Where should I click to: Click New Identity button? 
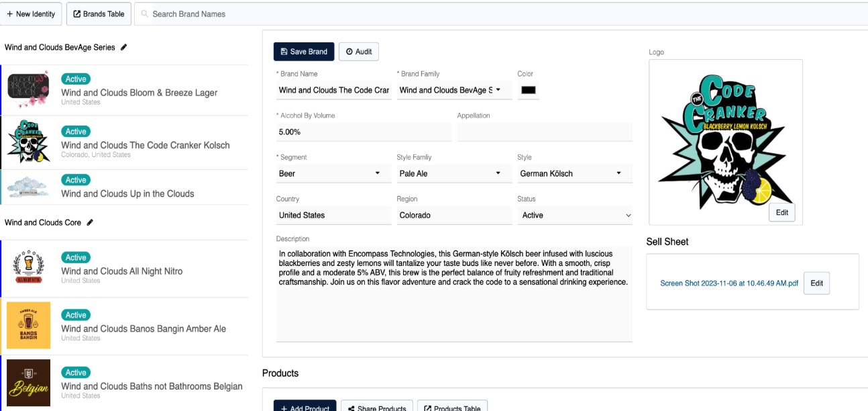(31, 14)
